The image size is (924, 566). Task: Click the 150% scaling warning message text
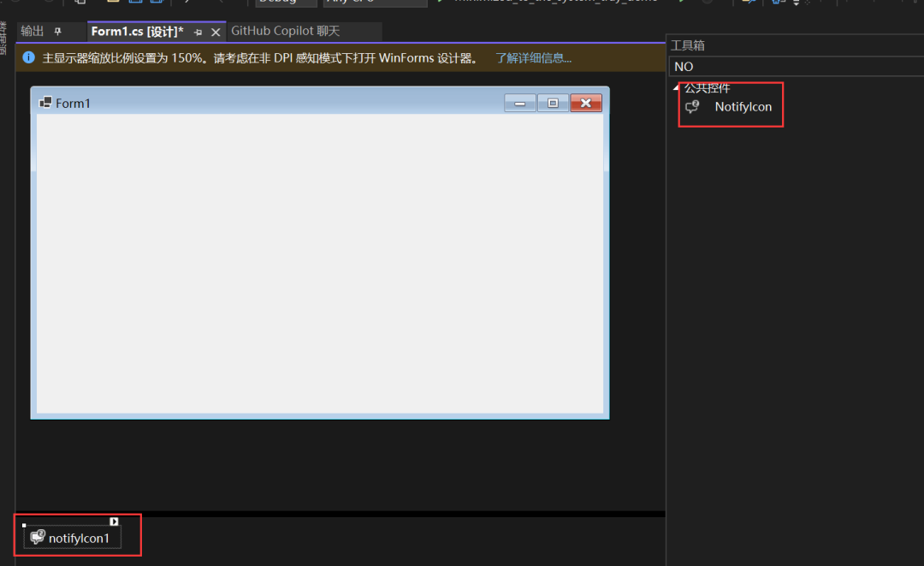click(x=259, y=58)
